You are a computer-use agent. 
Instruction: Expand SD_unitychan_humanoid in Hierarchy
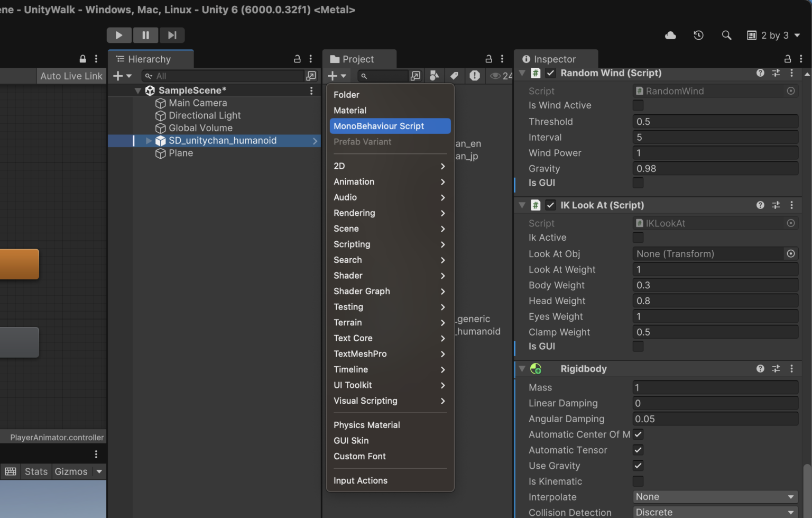pos(149,141)
